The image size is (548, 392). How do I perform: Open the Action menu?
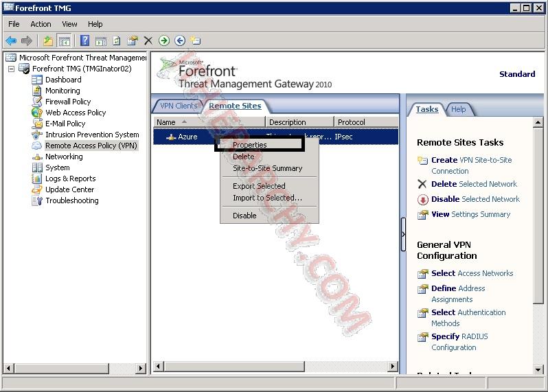coord(41,24)
